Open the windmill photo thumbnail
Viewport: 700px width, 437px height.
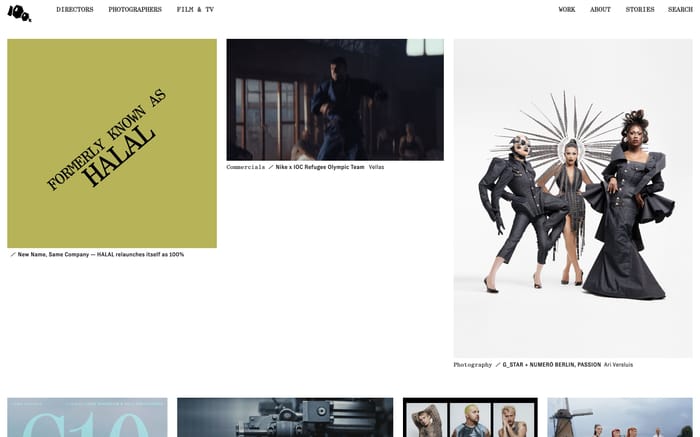[620, 417]
